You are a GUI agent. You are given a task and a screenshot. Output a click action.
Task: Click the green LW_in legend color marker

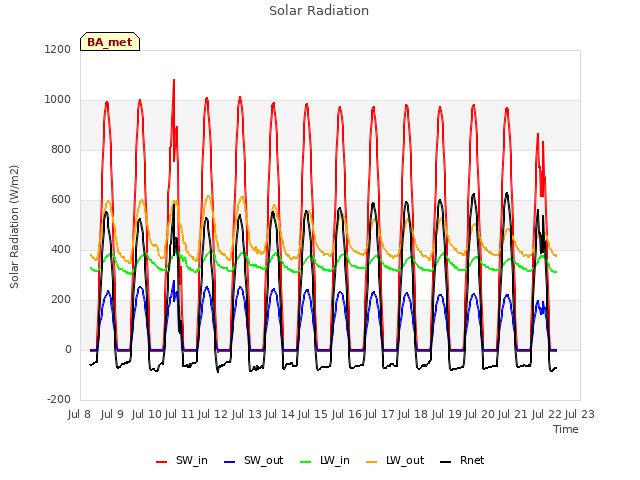pos(306,462)
